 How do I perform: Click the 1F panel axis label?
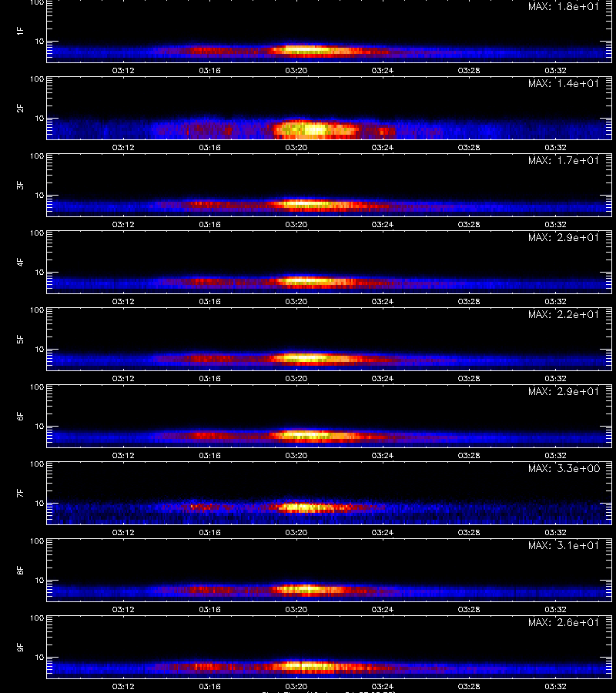click(20, 31)
